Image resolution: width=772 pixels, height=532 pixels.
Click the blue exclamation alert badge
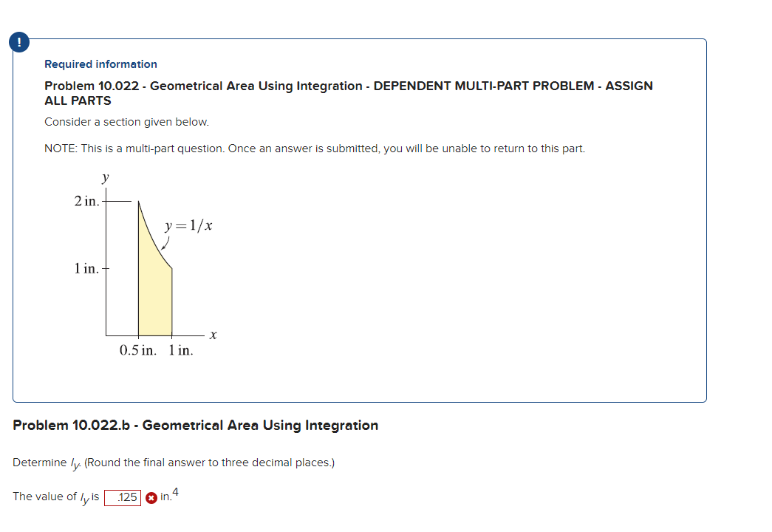point(18,42)
